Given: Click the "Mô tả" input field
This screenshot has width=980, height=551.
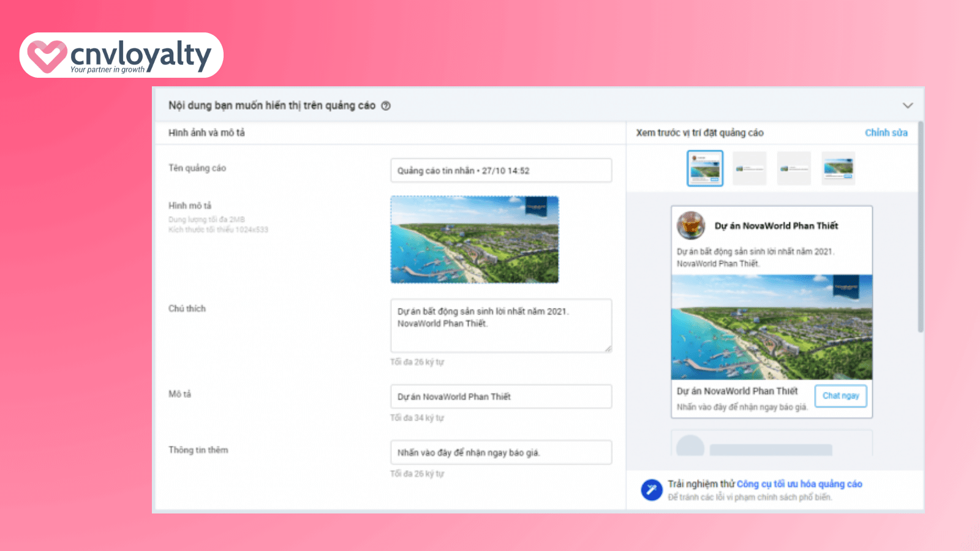Looking at the screenshot, I should (x=500, y=397).
